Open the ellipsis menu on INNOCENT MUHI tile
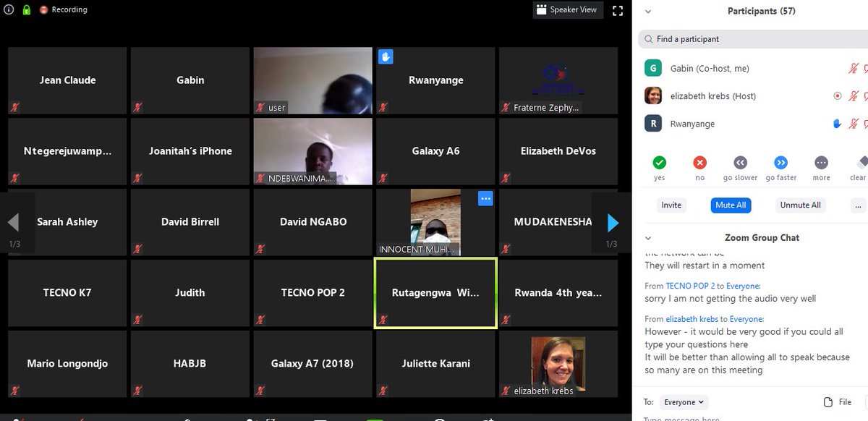 (485, 198)
